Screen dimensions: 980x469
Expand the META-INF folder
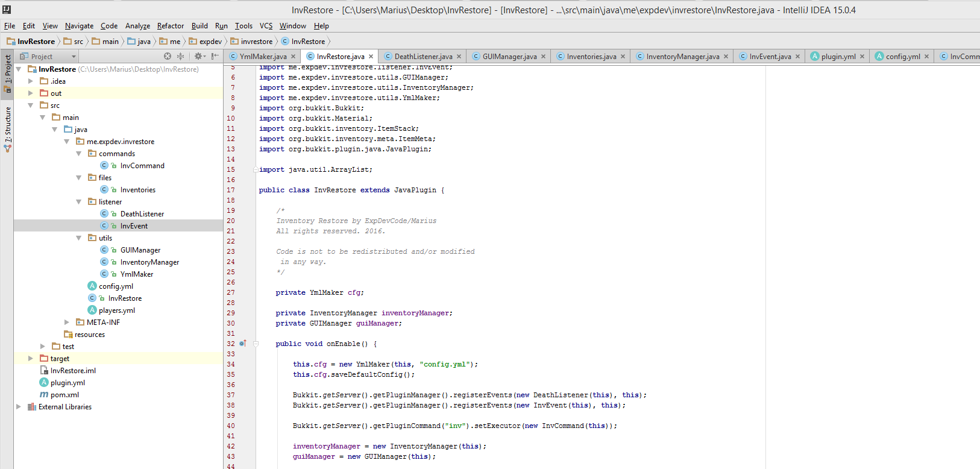coord(67,322)
